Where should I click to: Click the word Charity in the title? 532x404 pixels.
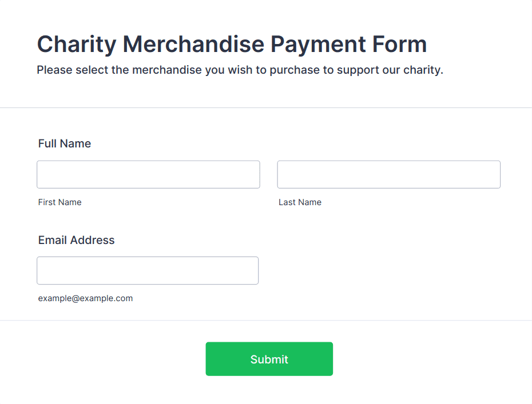76,44
